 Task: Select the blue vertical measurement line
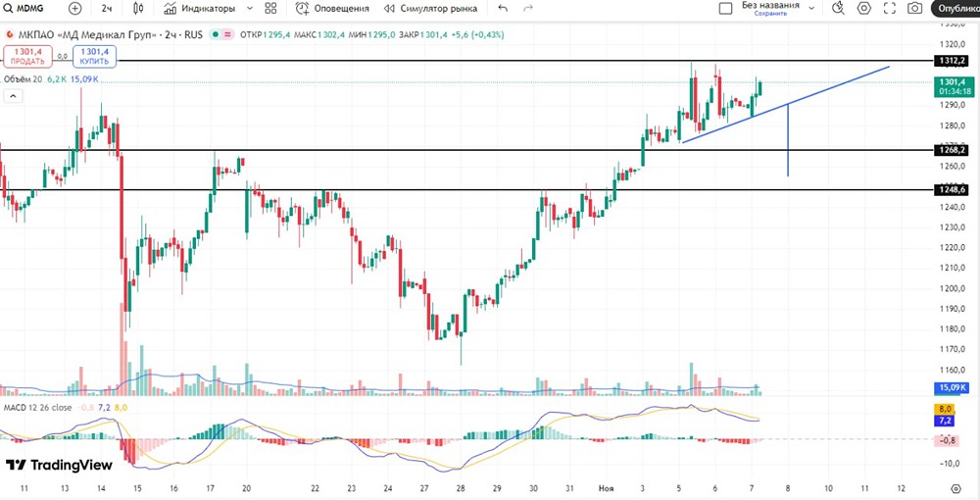[x=788, y=139]
